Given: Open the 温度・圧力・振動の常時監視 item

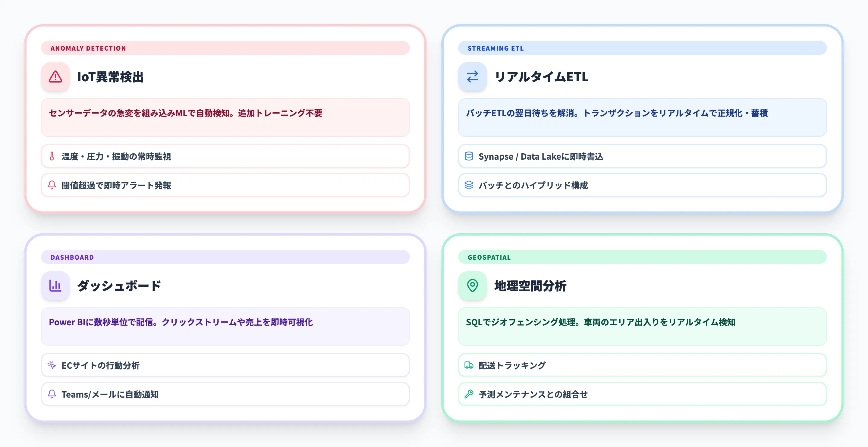Looking at the screenshot, I should coord(225,156).
